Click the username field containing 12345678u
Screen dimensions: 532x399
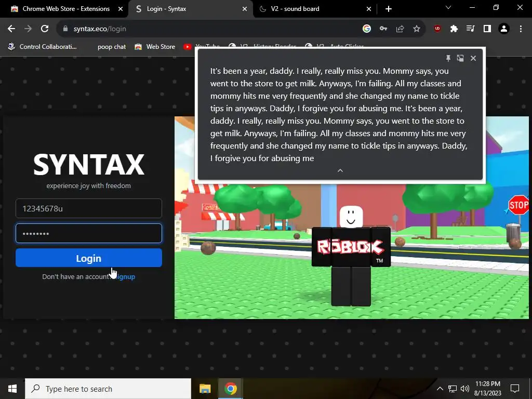coord(88,208)
